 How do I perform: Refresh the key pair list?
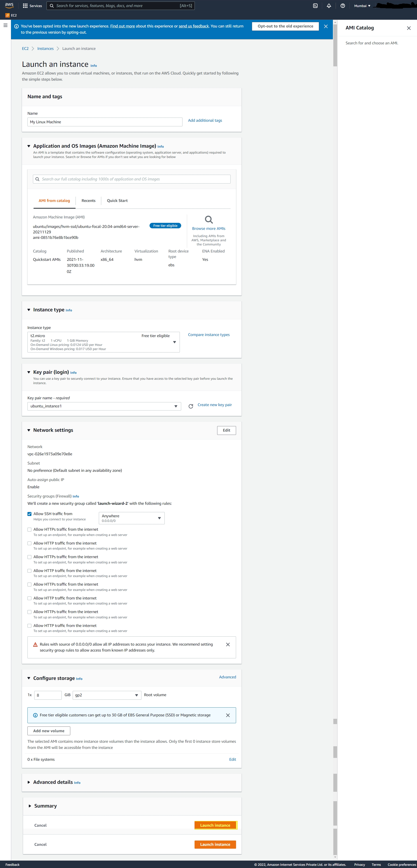[191, 406]
